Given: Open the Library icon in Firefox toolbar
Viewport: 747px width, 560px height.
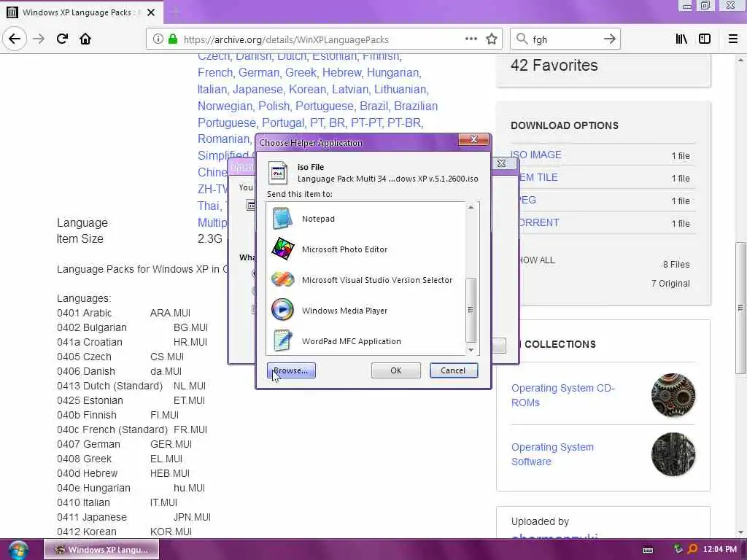Looking at the screenshot, I should 681,39.
